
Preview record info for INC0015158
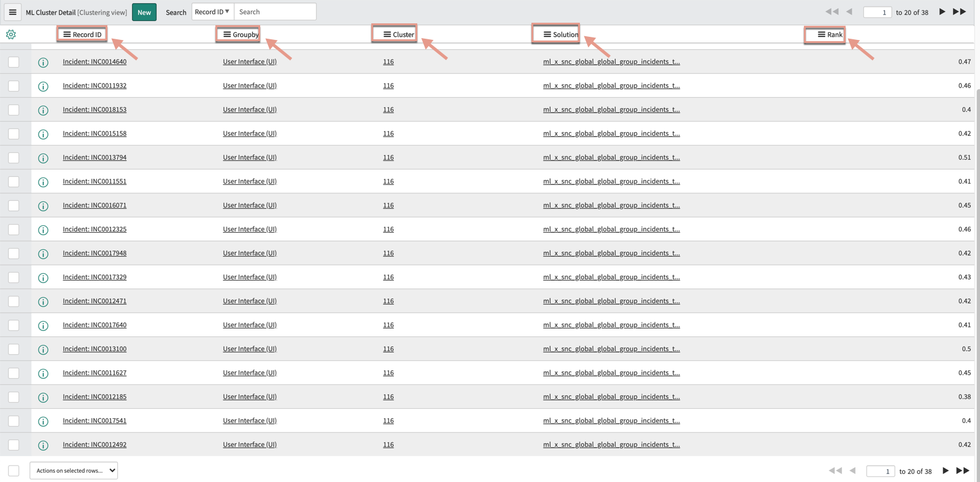[x=43, y=134]
